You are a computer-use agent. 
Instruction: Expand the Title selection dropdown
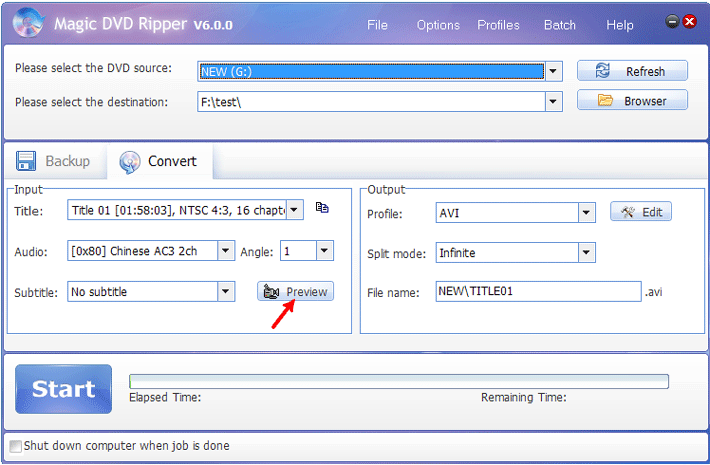pyautogui.click(x=294, y=210)
